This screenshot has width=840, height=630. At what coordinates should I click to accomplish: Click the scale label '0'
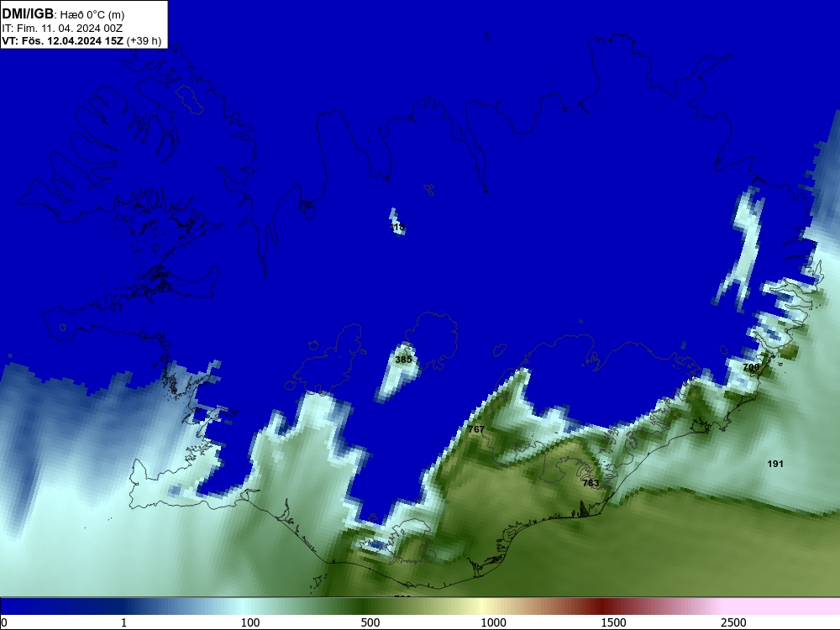[4, 622]
